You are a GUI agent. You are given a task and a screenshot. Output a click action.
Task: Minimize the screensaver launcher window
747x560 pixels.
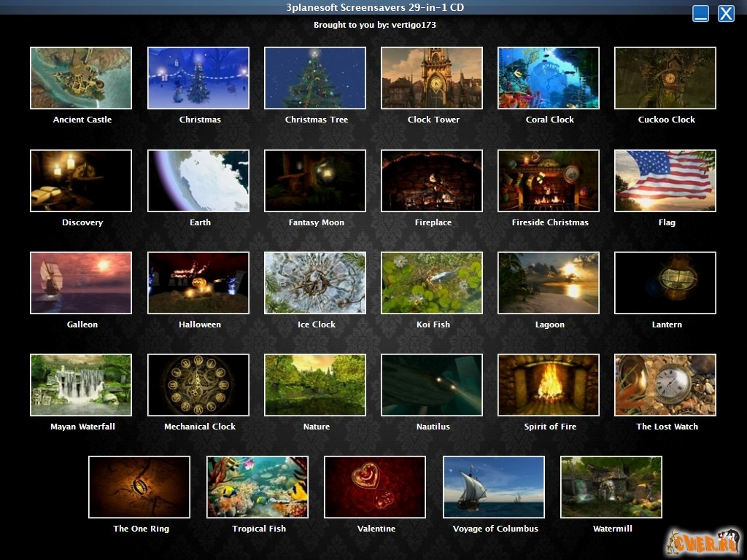(x=700, y=14)
